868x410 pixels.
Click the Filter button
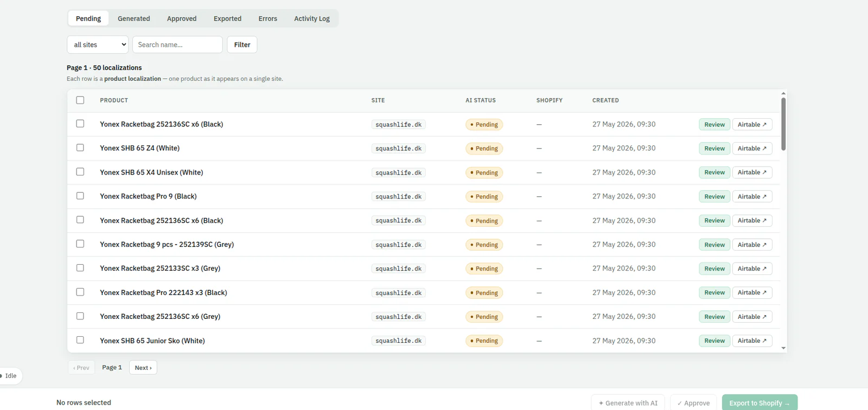point(242,44)
